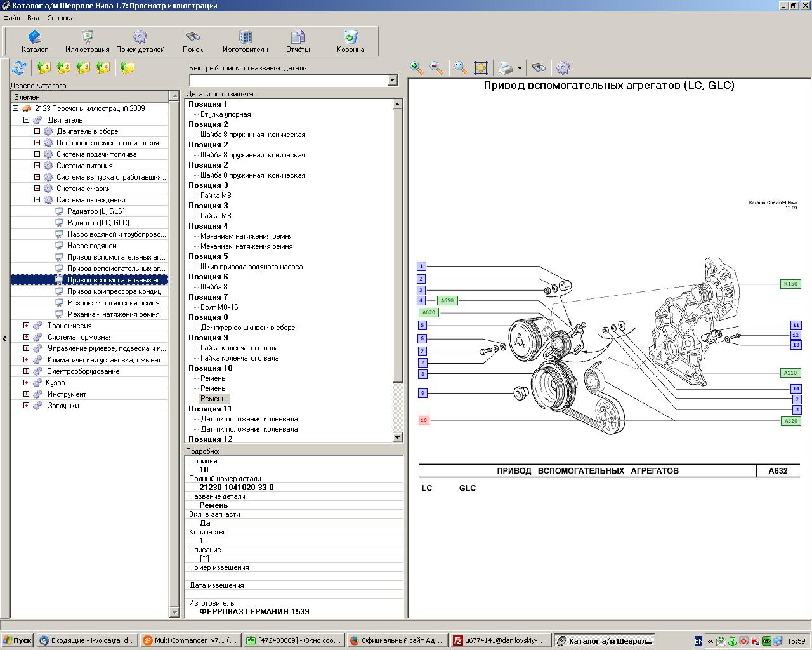Select Болт М8х16 part
Viewport: 812px width, 650px height.
coord(219,307)
